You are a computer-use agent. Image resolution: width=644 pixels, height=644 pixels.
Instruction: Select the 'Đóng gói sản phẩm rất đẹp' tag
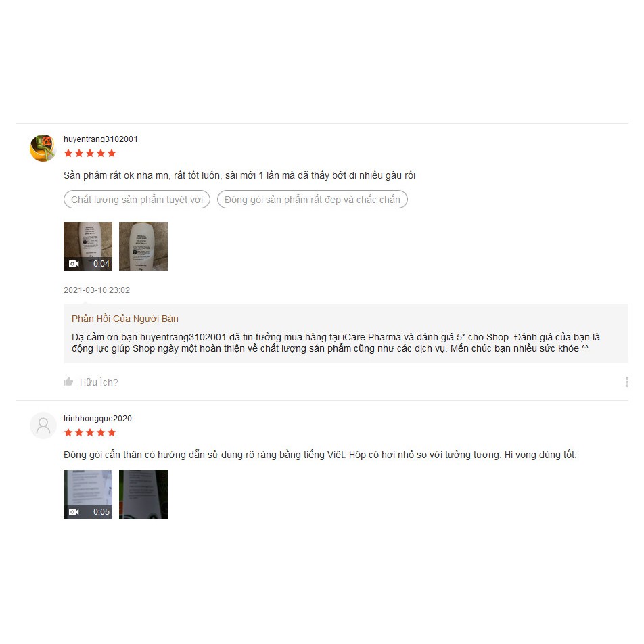pos(312,199)
